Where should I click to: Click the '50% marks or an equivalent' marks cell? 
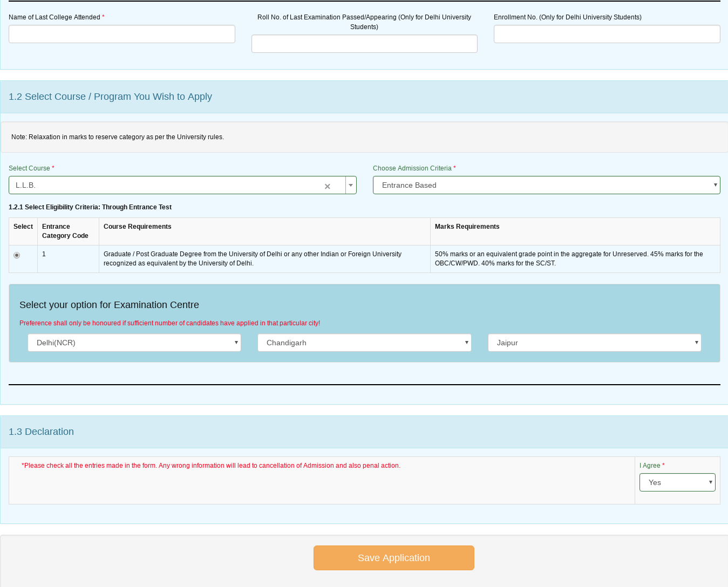coord(575,258)
